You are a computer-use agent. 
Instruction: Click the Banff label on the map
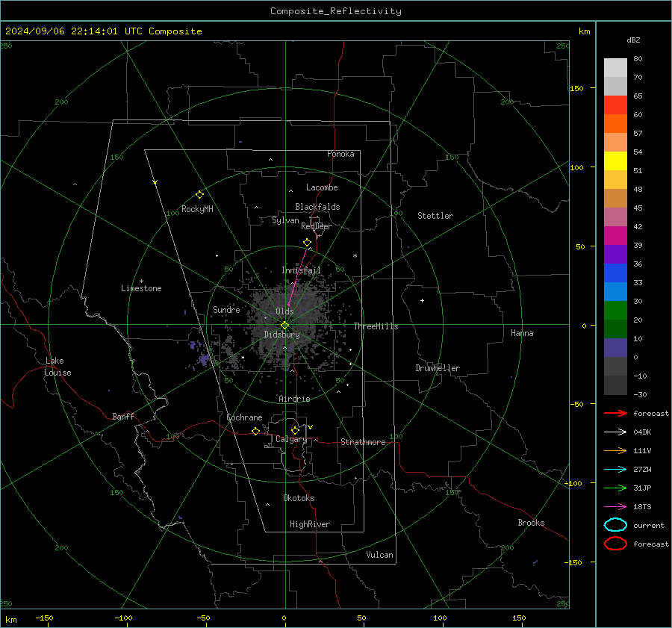pyautogui.click(x=123, y=417)
